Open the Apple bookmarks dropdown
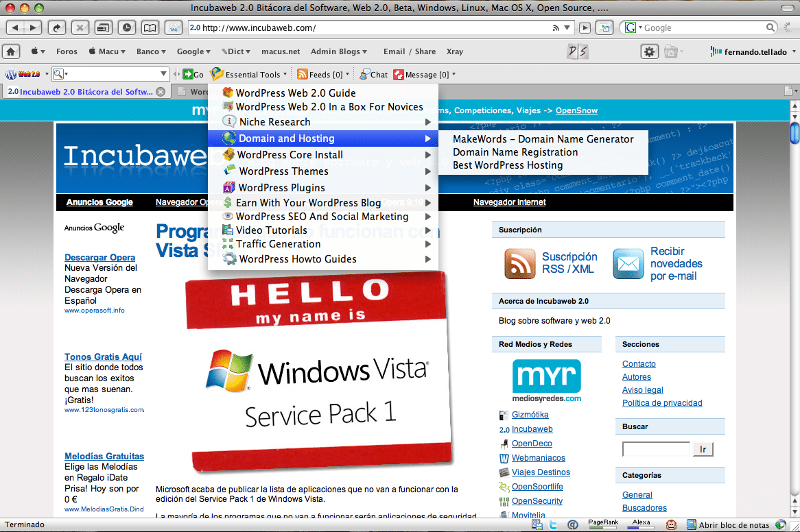Screen dimensions: 800x532 [38, 51]
